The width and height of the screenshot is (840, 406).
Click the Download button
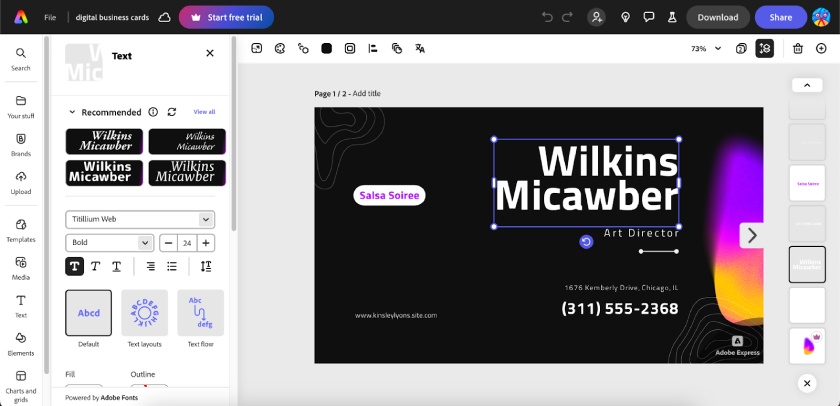[x=718, y=17]
